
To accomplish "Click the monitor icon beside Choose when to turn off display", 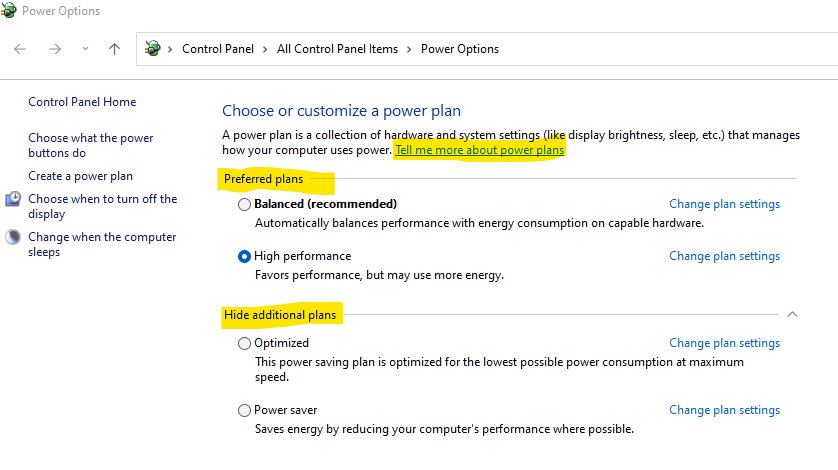I will 13,199.
